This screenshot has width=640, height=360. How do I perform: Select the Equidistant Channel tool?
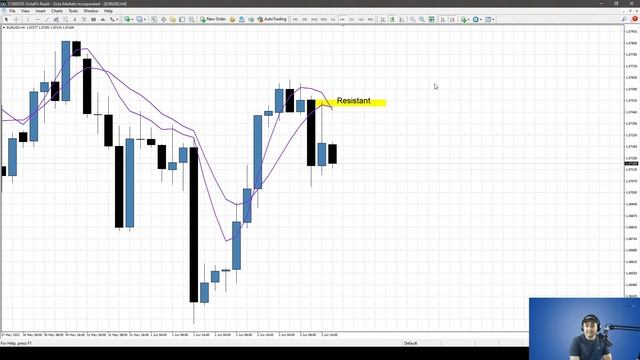click(x=56, y=19)
